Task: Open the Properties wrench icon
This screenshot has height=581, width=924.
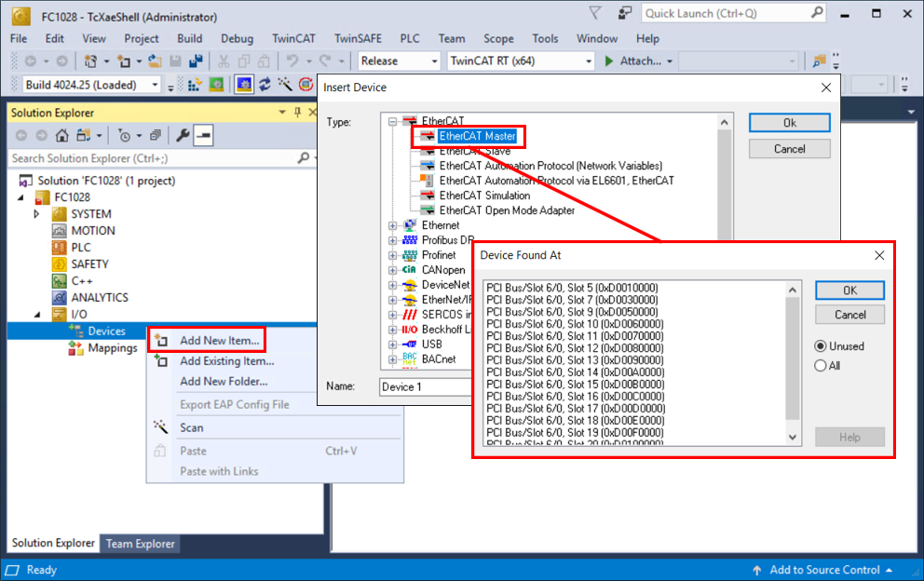Action: point(183,136)
